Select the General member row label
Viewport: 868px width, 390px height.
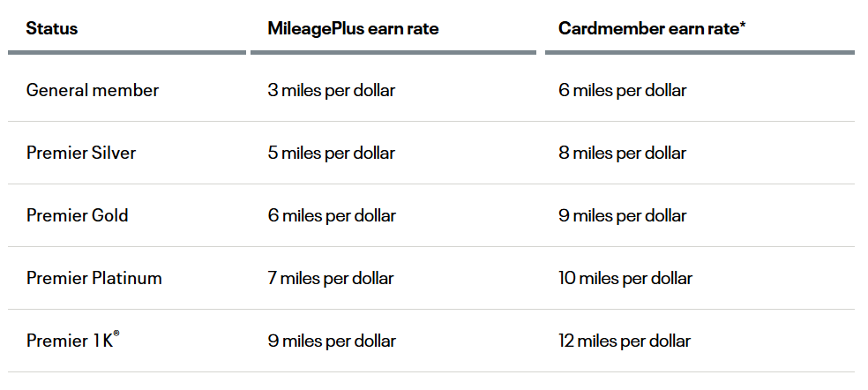coord(93,90)
